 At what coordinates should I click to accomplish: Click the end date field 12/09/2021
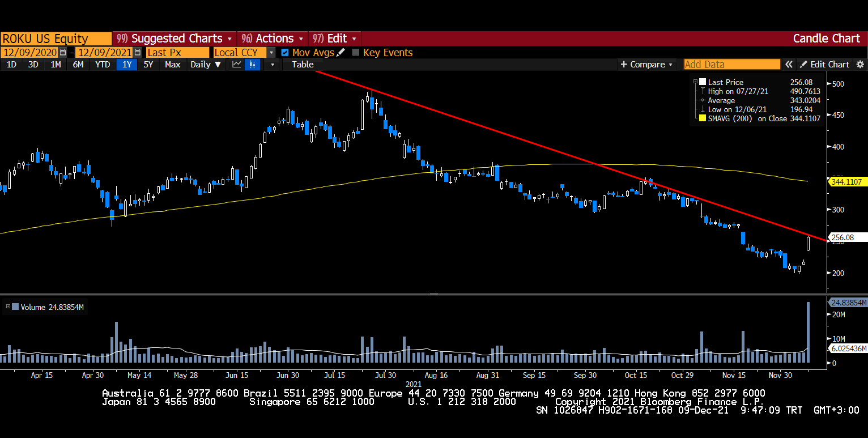[105, 52]
